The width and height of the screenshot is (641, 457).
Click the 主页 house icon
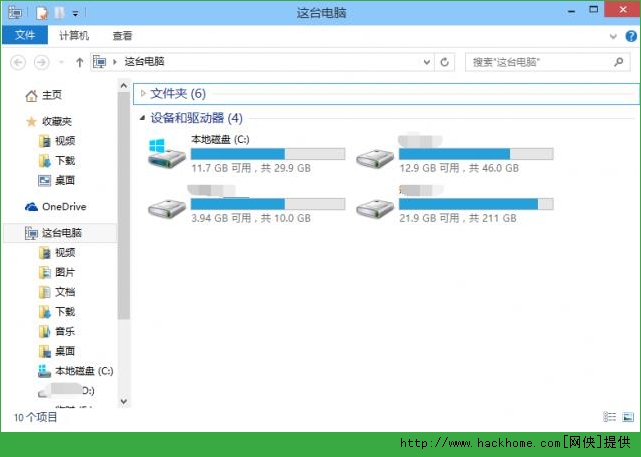[31, 96]
